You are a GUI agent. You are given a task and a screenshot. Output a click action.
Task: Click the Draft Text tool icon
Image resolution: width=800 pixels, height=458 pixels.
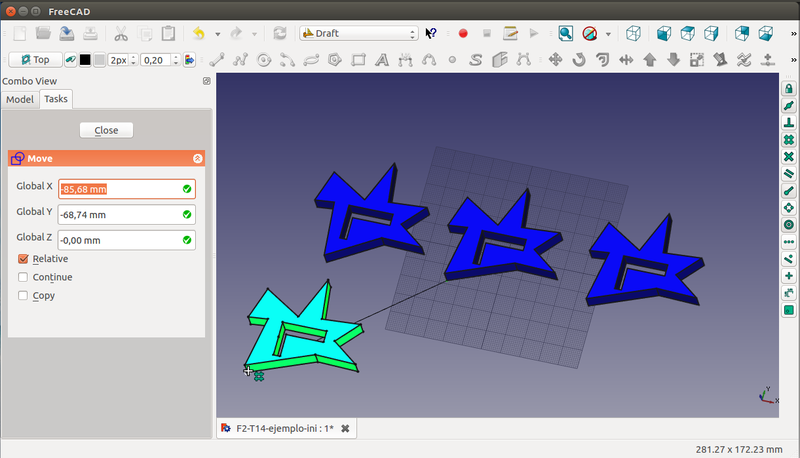(x=381, y=60)
